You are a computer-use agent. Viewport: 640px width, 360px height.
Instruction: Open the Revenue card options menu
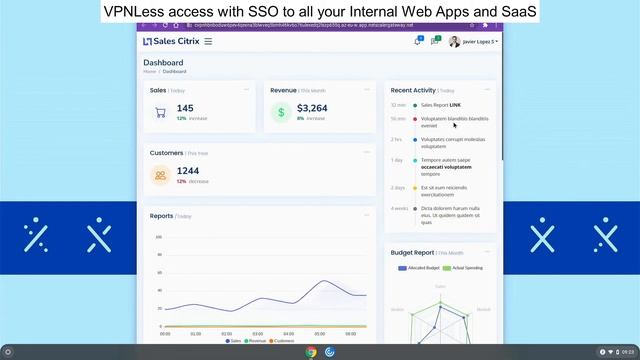pyautogui.click(x=367, y=89)
